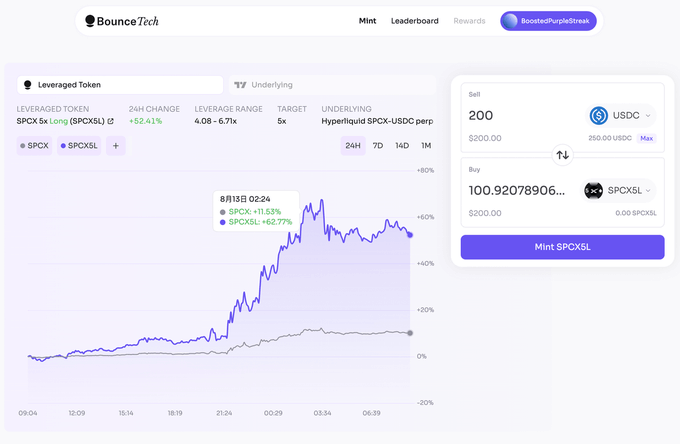This screenshot has width=680, height=444.
Task: Click tooltip SPCX5L: +62.77% value
Action: [260, 222]
